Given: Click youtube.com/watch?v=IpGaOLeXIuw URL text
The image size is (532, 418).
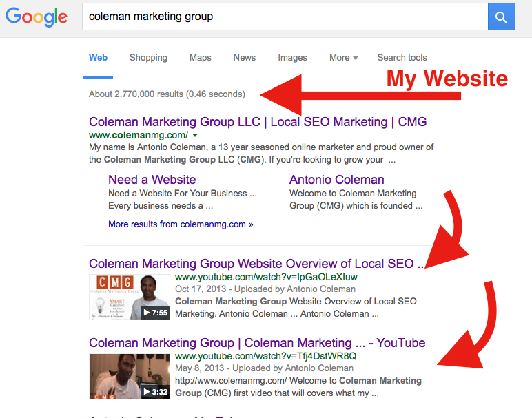Looking at the screenshot, I should point(266,277).
